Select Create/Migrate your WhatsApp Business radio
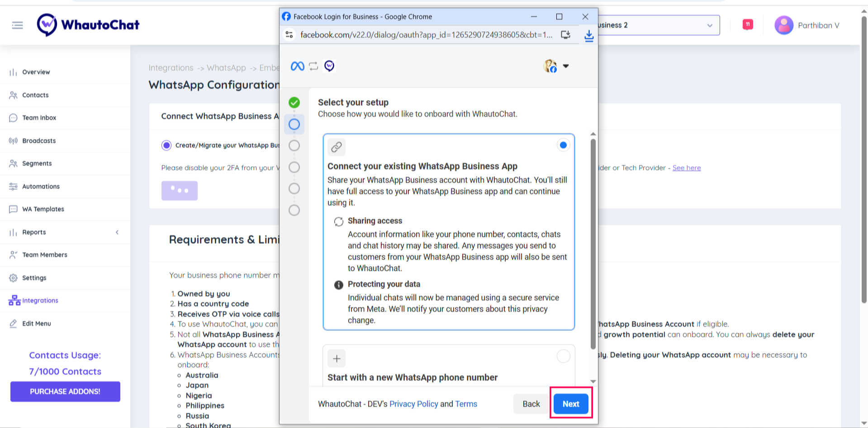 (166, 145)
